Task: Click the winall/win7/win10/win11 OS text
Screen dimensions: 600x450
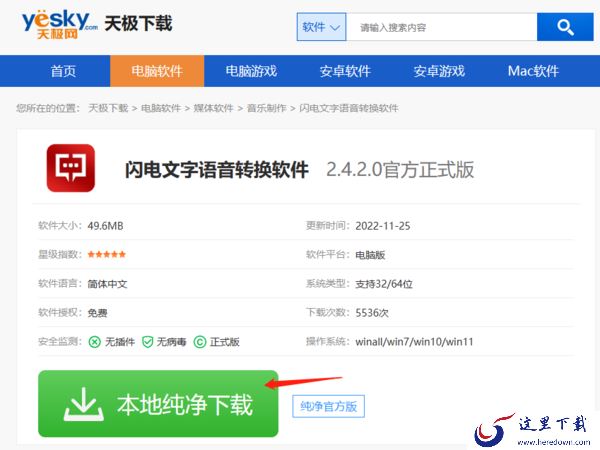Action: pos(414,342)
